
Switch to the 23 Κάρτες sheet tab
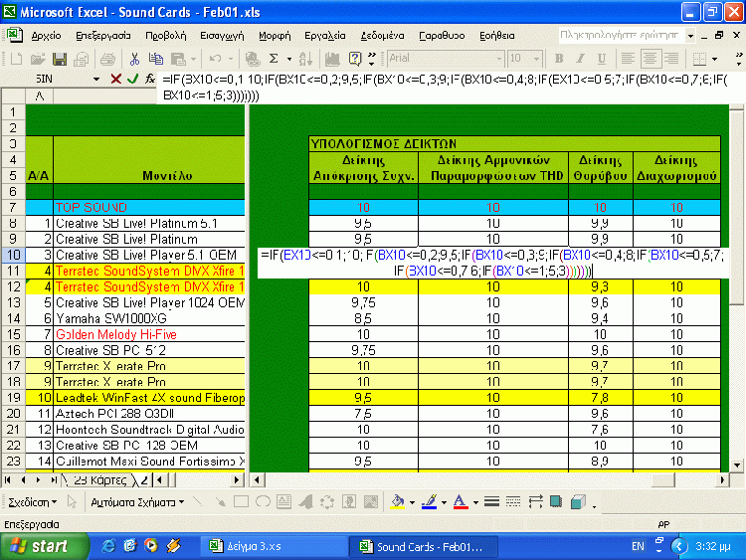point(99,480)
